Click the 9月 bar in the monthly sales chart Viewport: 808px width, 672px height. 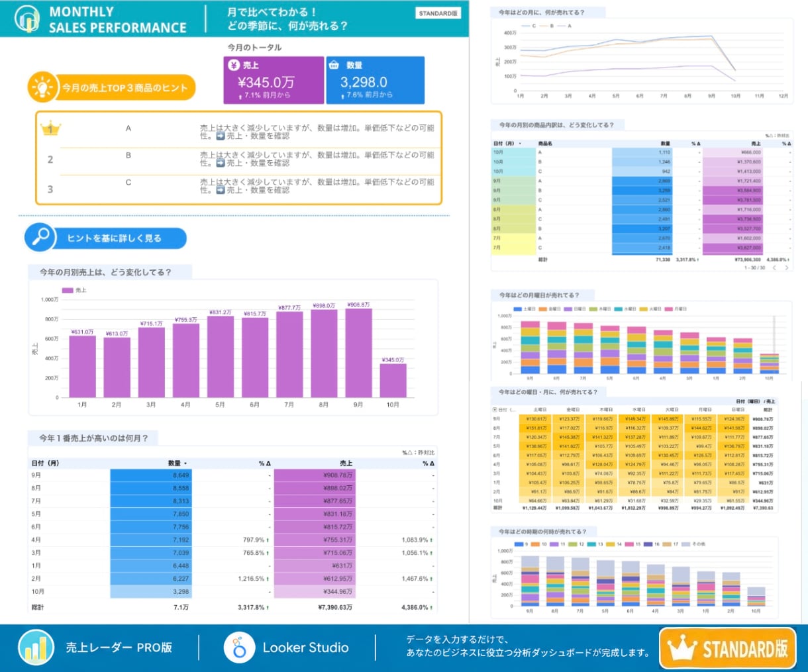(358, 353)
